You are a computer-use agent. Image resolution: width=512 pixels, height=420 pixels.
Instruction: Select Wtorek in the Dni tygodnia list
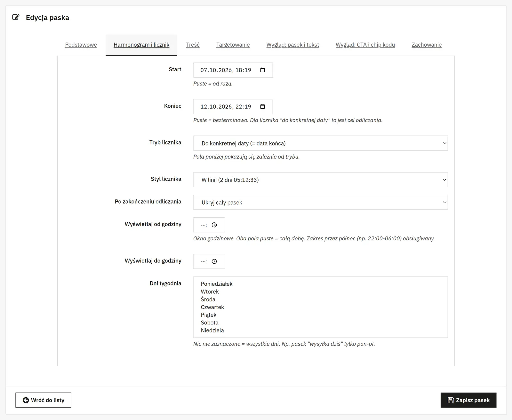pyautogui.click(x=320, y=292)
